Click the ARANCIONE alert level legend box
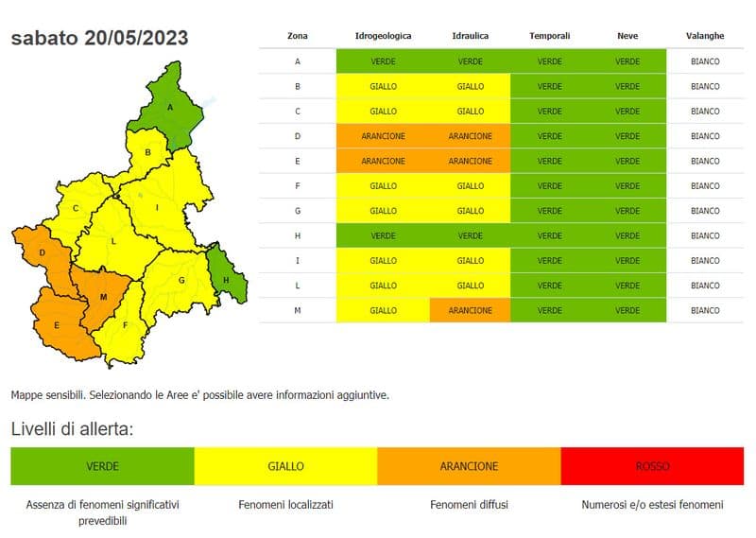Image resolution: width=756 pixels, height=538 pixels. 469,466
